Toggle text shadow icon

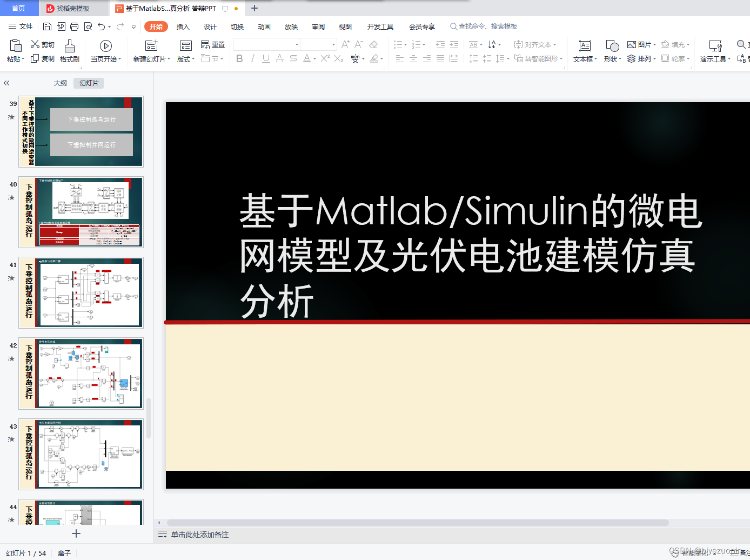point(279,58)
